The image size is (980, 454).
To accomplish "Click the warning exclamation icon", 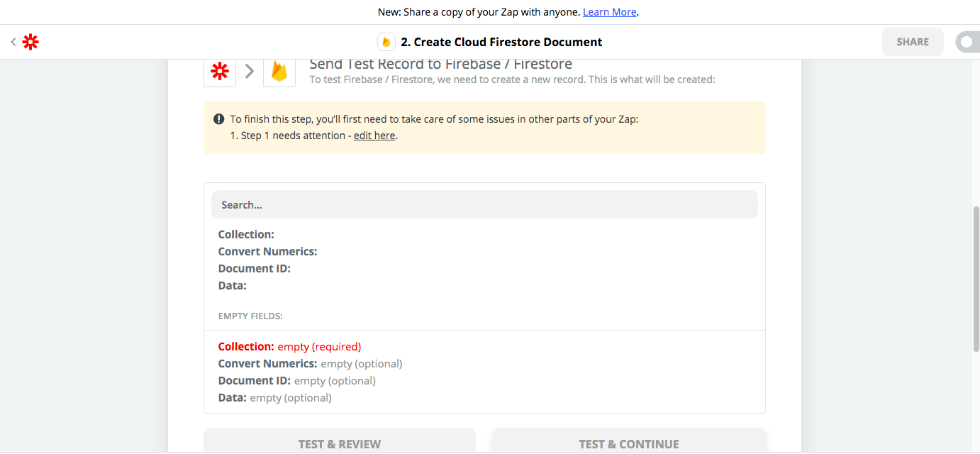I will coord(219,119).
